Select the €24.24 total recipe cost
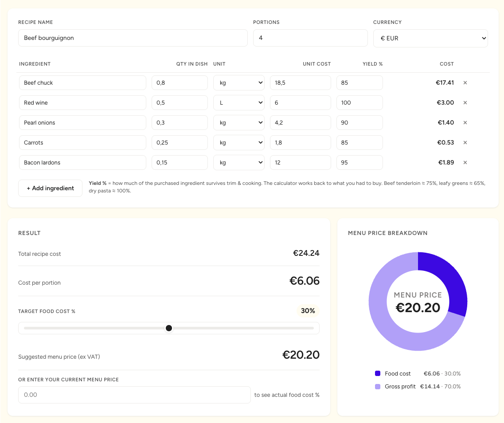This screenshot has height=423, width=504. coord(306,253)
